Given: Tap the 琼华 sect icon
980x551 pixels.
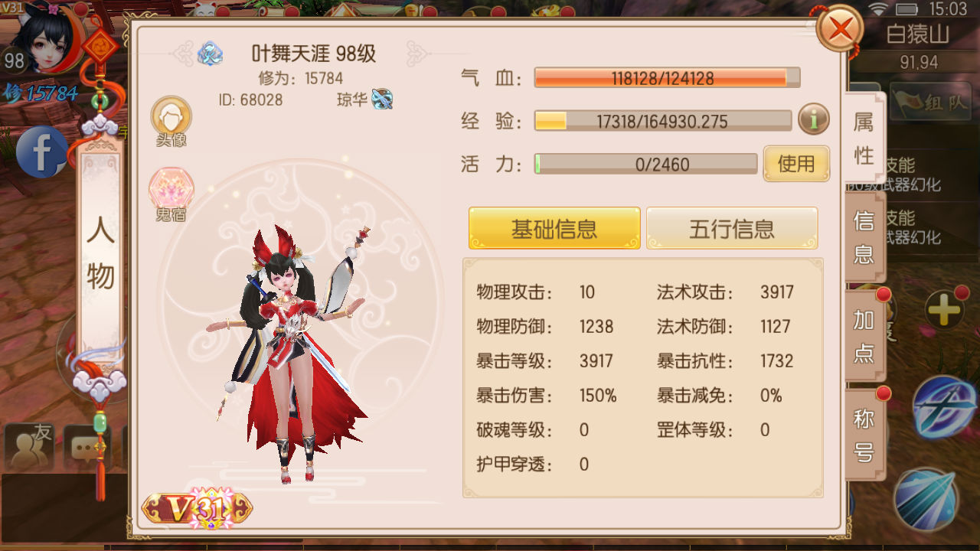Looking at the screenshot, I should pos(382,99).
